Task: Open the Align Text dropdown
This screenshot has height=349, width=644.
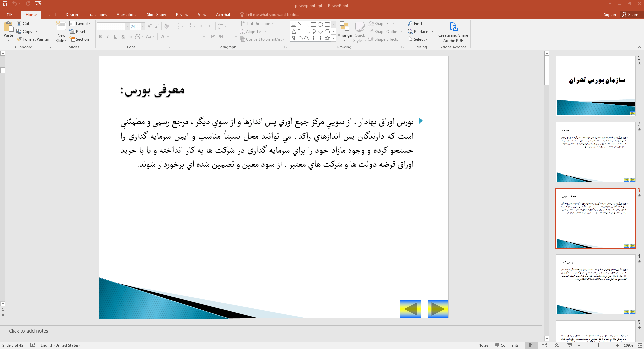Action: pos(253,32)
